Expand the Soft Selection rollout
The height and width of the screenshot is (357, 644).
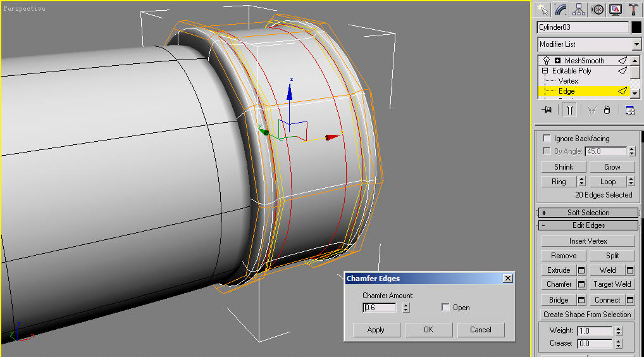(x=588, y=213)
